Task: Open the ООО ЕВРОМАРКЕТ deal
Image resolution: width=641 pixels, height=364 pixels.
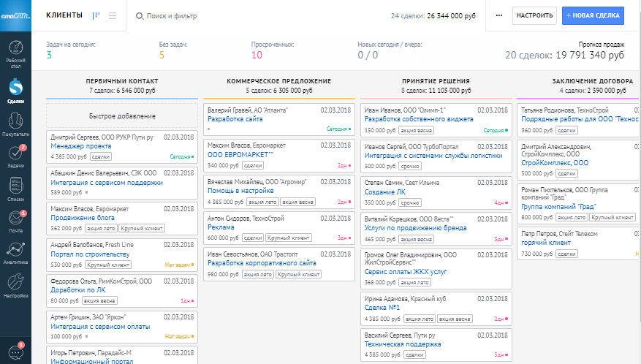Action: click(240, 155)
